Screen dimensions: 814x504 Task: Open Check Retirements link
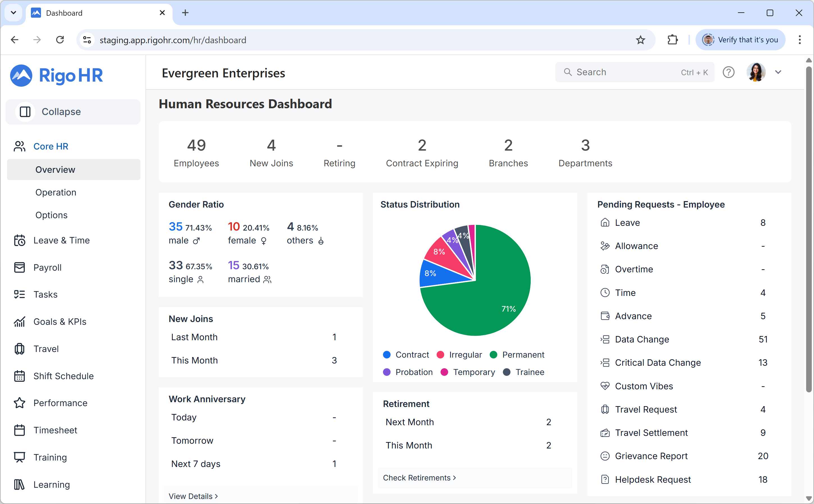tap(419, 478)
